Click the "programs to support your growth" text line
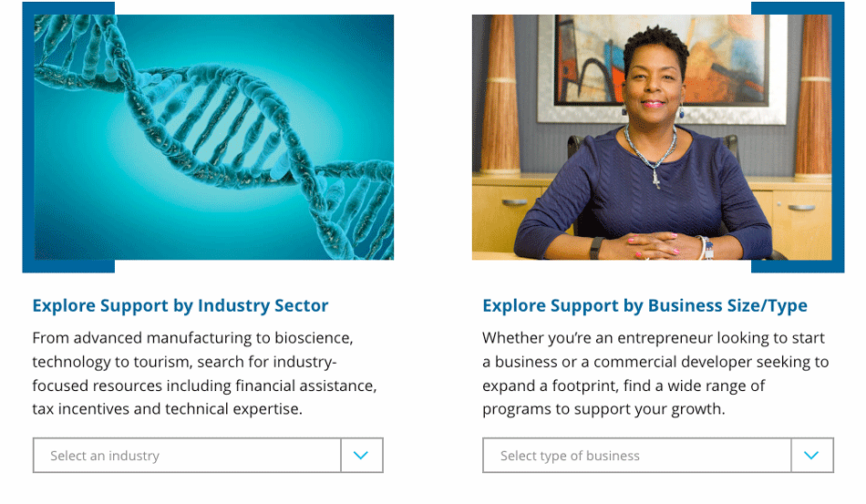 click(x=603, y=409)
